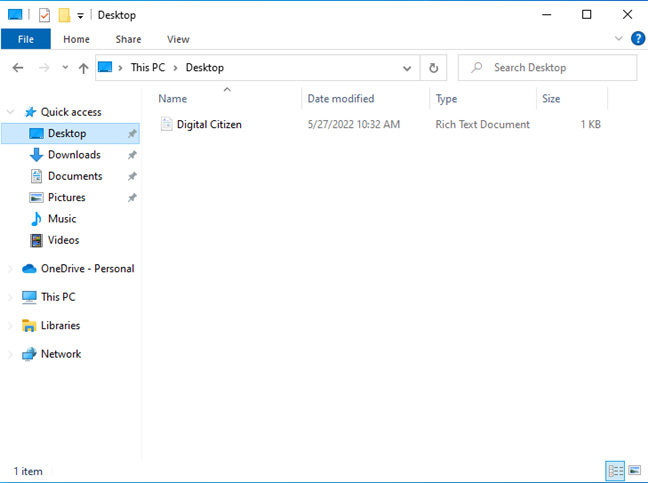Click the Up arrow navigation button

pos(83,68)
